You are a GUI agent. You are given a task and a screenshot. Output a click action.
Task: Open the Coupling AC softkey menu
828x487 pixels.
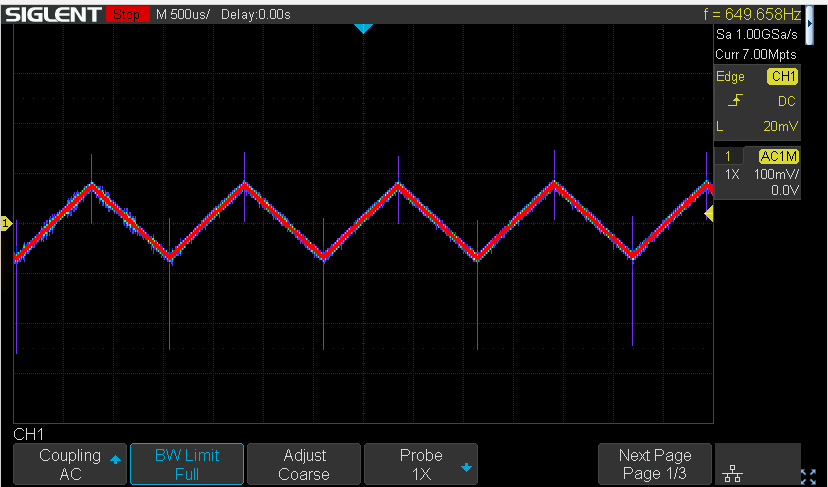click(x=70, y=464)
